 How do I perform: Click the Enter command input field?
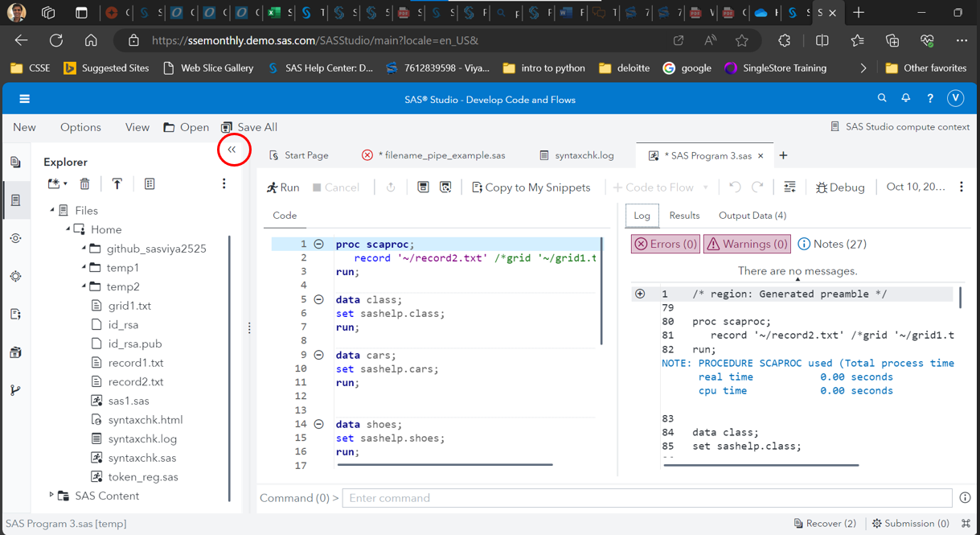[x=646, y=498]
